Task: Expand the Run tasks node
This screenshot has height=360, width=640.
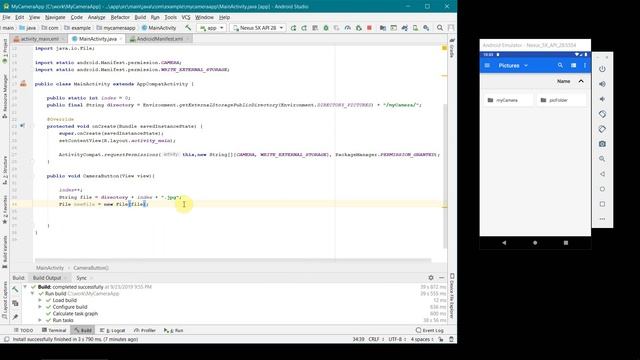Action: pos(40,320)
